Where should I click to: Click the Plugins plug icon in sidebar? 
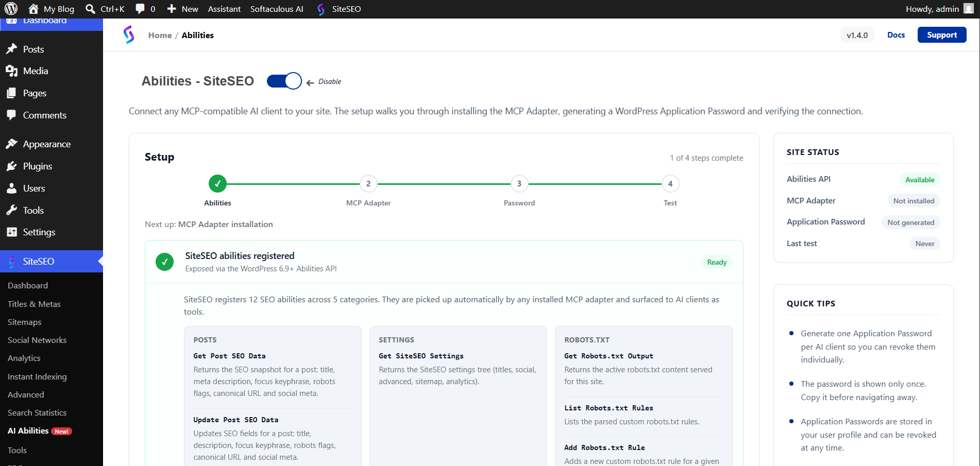coord(11,166)
